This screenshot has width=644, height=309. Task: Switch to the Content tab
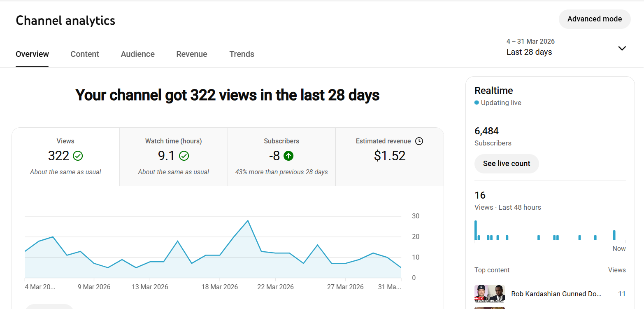point(85,54)
